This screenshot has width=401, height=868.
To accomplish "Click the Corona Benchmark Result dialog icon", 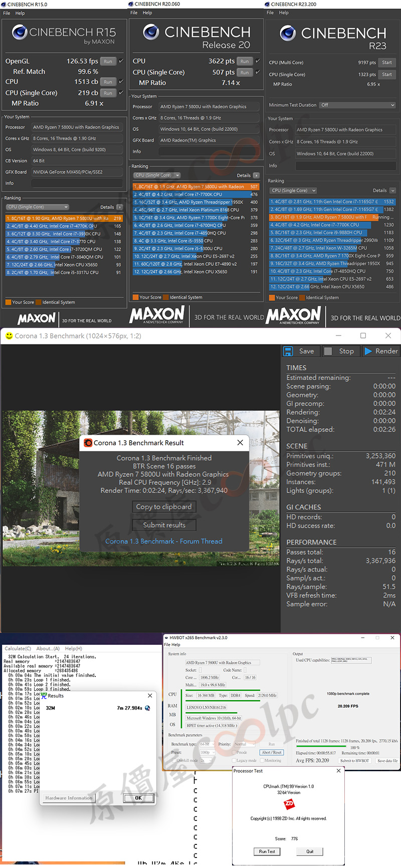I will [88, 443].
